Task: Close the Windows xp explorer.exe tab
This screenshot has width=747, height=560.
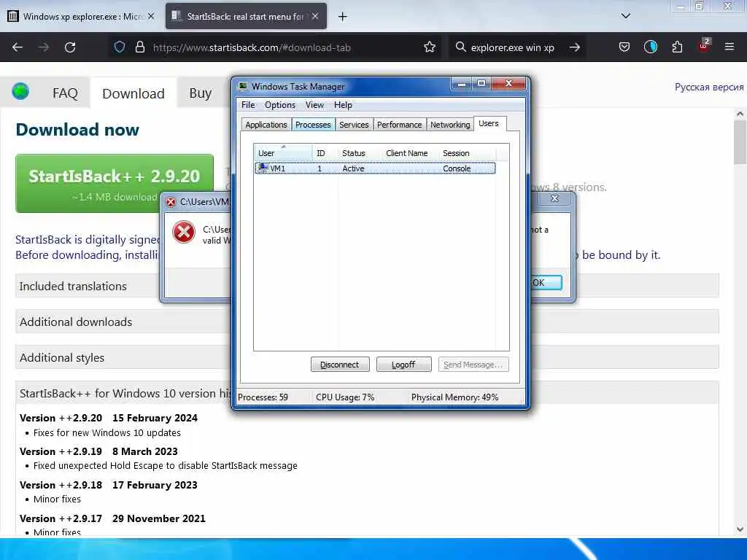Action: tap(151, 16)
